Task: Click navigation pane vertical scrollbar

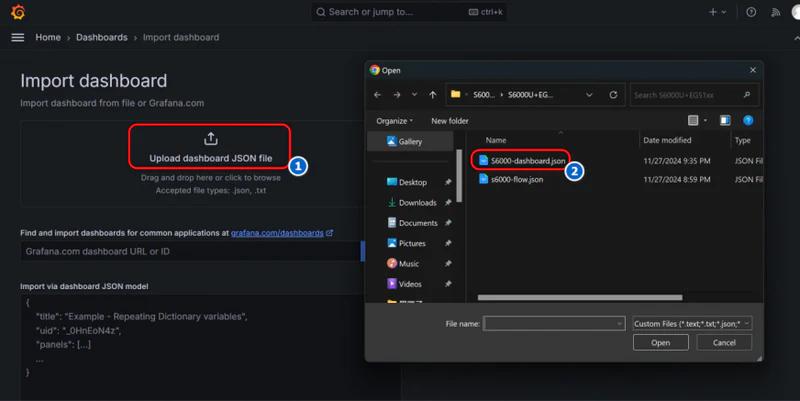Action: tap(460, 176)
